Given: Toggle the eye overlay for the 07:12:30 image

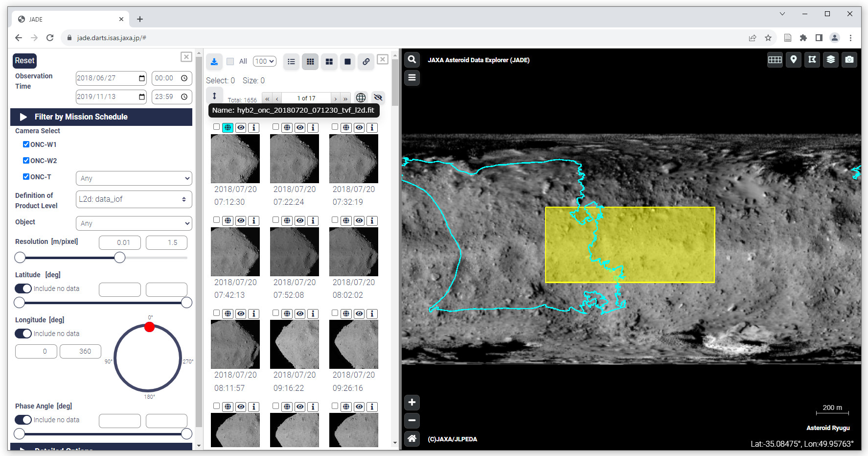Looking at the screenshot, I should [241, 128].
